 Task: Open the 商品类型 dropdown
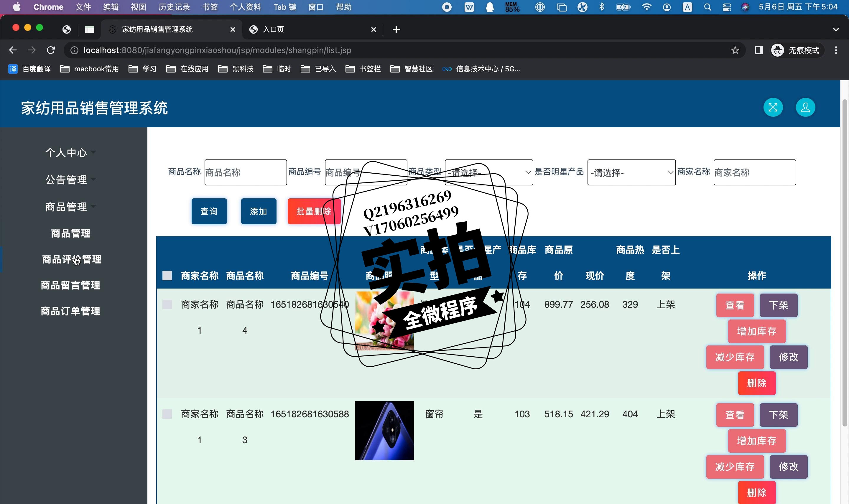tap(489, 172)
